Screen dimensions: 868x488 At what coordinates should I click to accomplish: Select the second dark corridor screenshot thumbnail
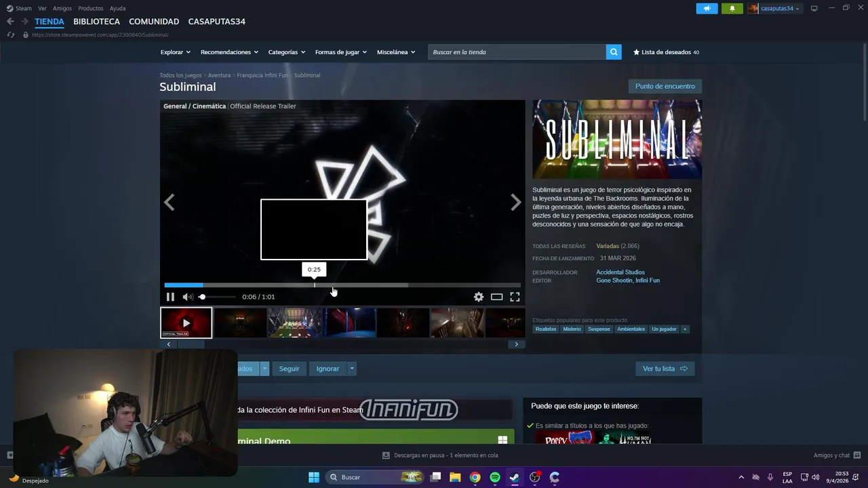(240, 323)
